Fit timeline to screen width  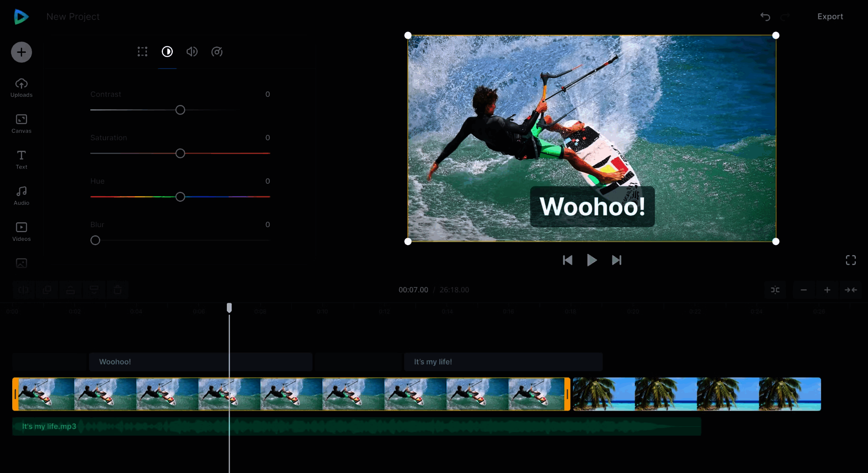point(851,290)
